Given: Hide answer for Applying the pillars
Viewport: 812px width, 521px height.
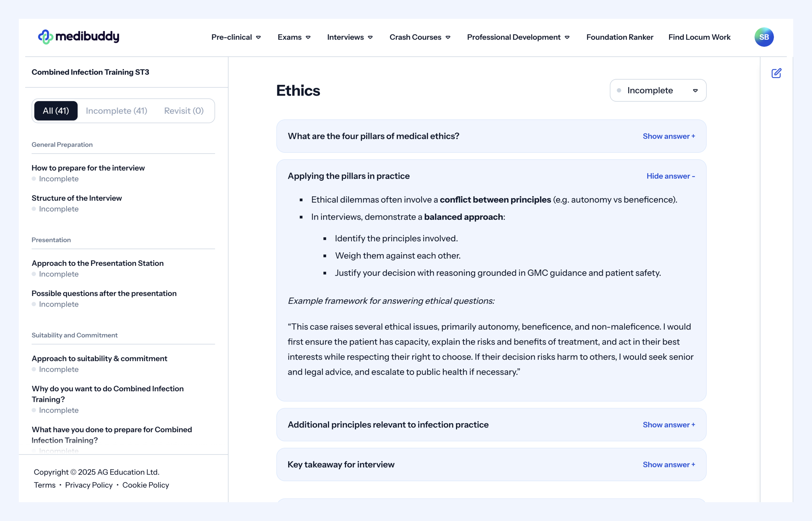Looking at the screenshot, I should point(670,176).
